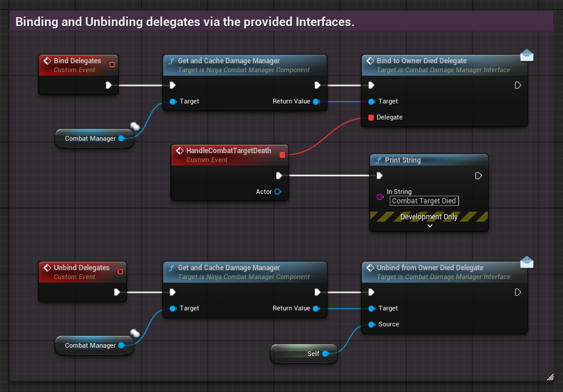Click HandleCombatTargetDeath execution output pin
This screenshot has height=392, width=563.
(x=279, y=176)
